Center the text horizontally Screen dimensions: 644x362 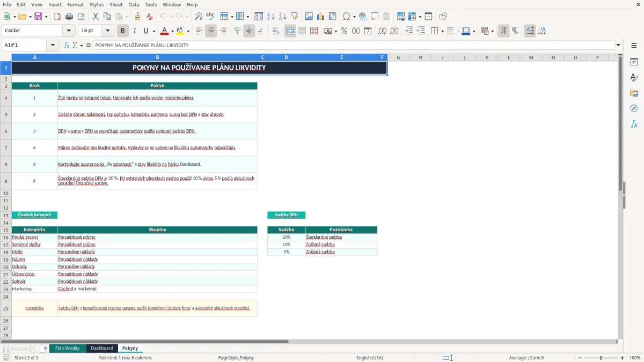coord(211,31)
